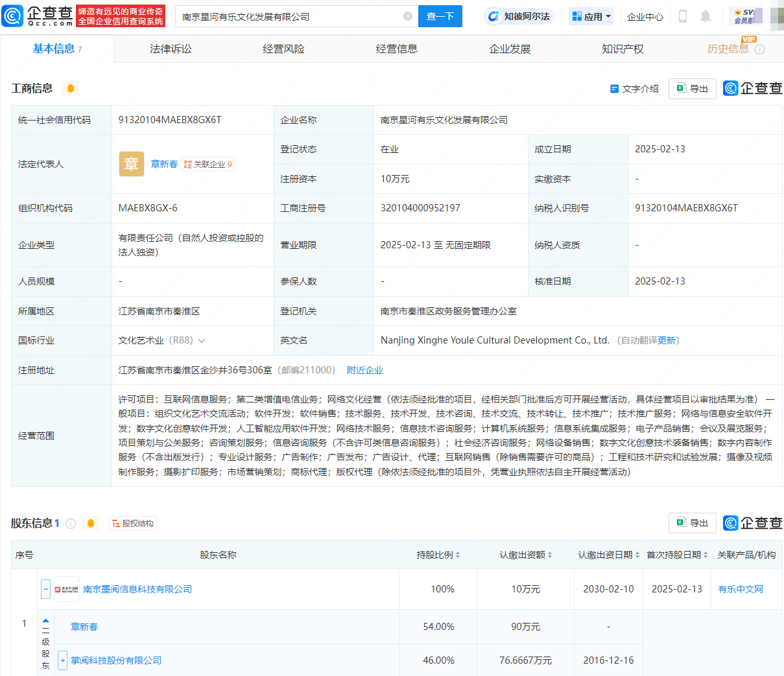Click the 企查查 watermark logo by 工商信息
The width and height of the screenshot is (784, 676).
pyautogui.click(x=753, y=88)
